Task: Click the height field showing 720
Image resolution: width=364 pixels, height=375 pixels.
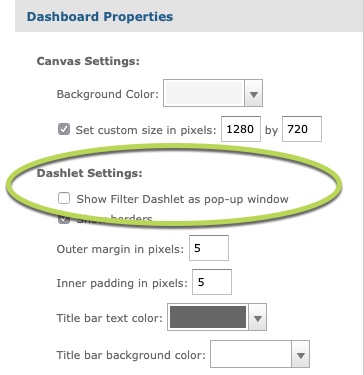Action: pos(302,129)
